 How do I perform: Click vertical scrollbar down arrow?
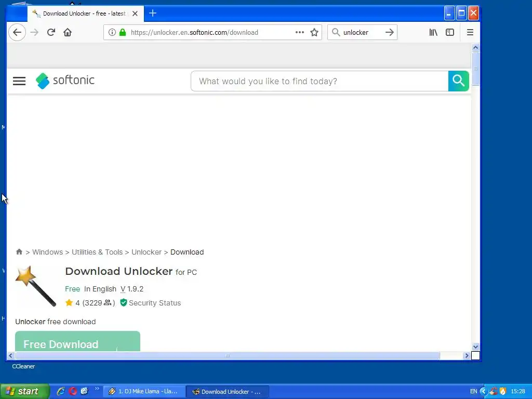pos(475,347)
